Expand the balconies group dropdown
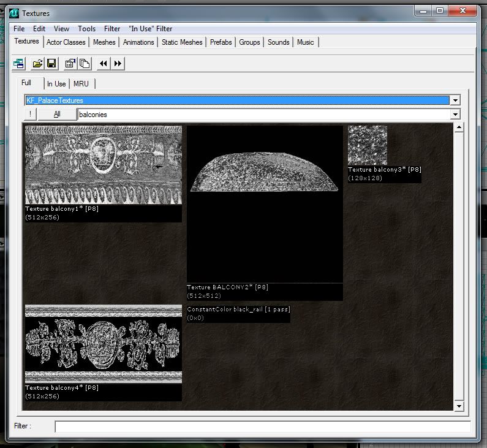Screen dimensions: 487x448 455,114
